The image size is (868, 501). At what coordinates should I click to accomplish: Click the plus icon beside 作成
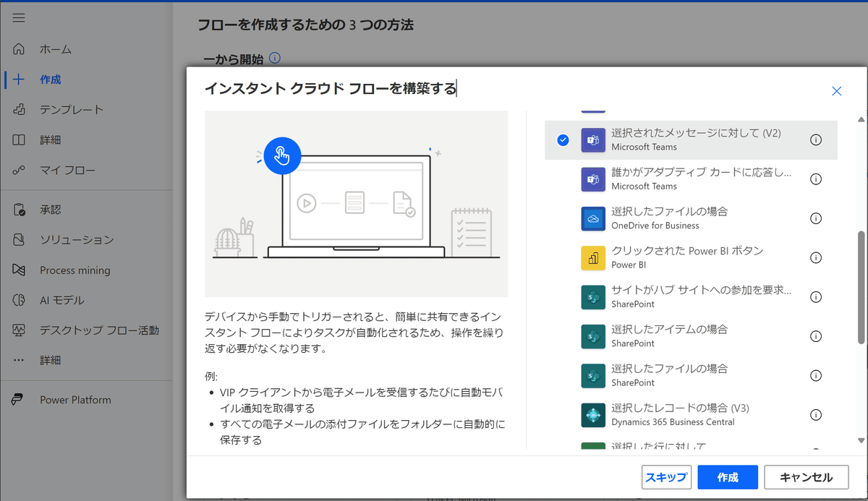[19, 80]
